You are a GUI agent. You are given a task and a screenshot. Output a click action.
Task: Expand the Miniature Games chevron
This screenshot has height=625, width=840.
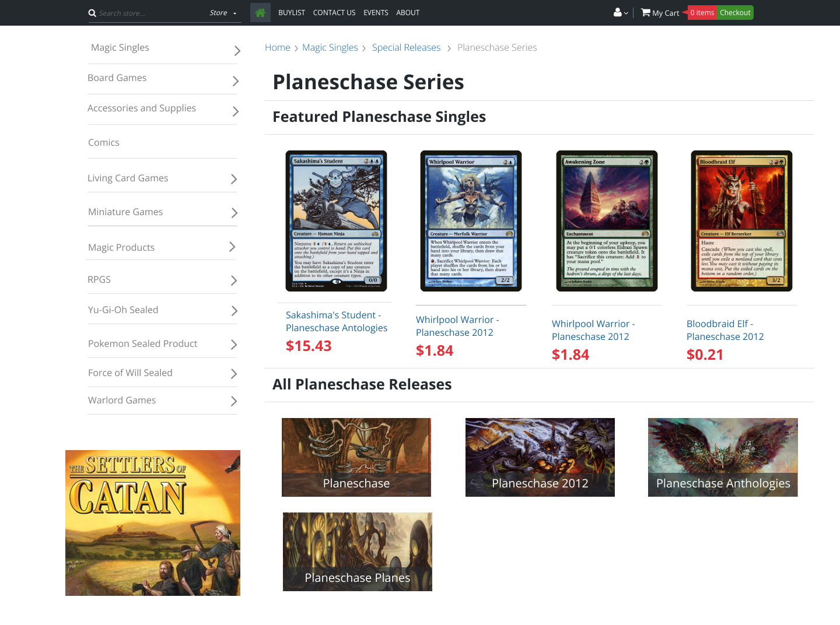(234, 213)
